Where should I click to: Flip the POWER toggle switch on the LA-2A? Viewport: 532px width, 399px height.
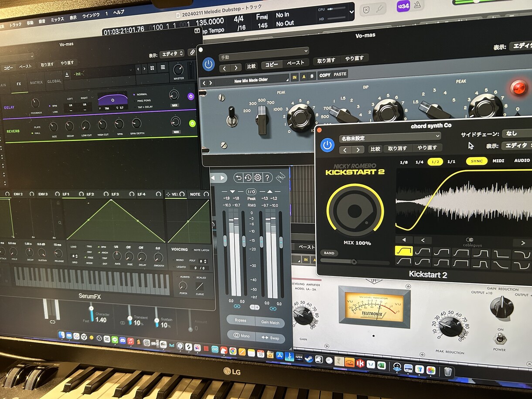(x=499, y=338)
